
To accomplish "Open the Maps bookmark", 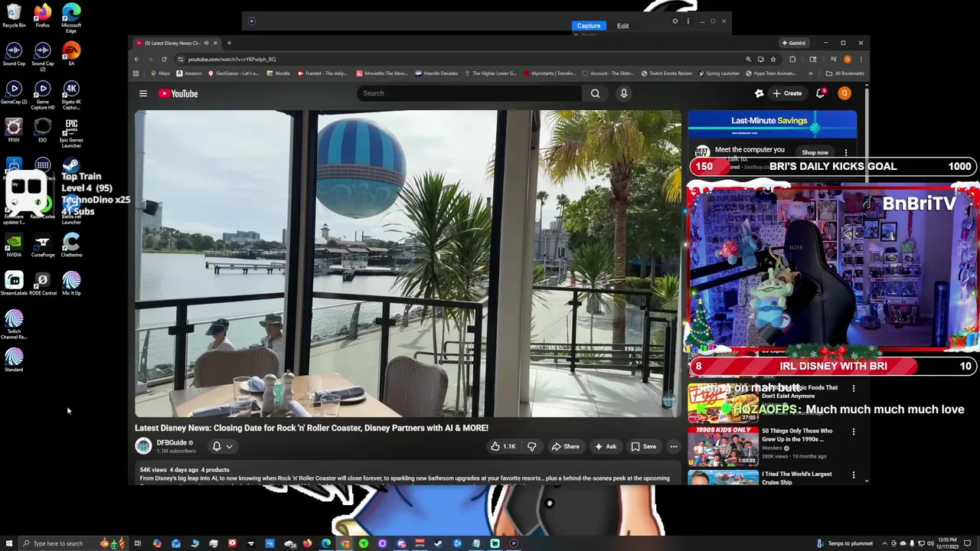I will pyautogui.click(x=160, y=73).
